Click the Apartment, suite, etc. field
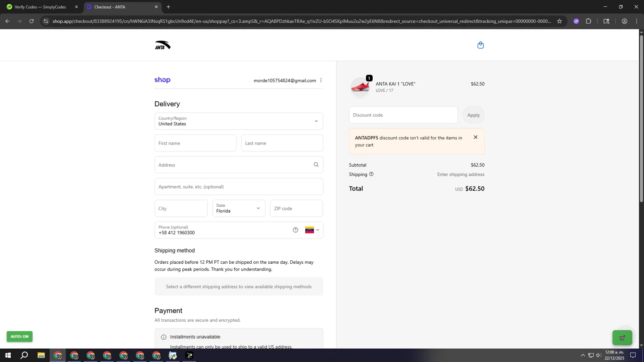 pyautogui.click(x=239, y=187)
